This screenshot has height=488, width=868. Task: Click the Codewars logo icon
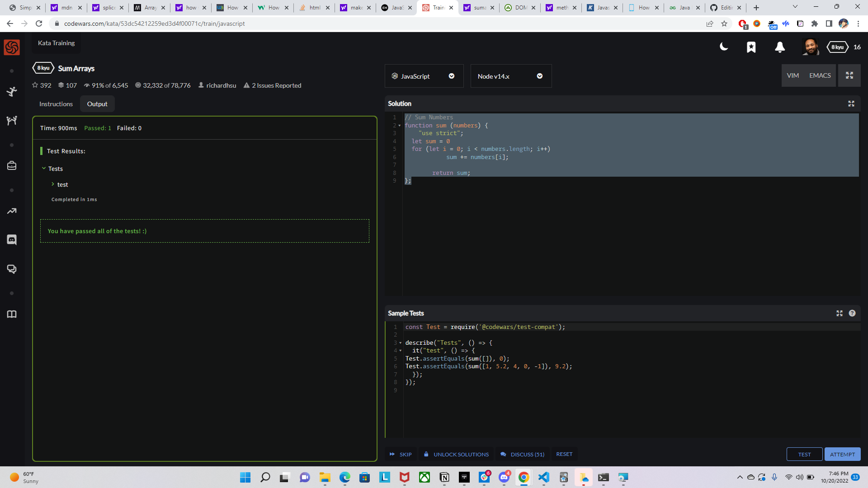click(12, 47)
